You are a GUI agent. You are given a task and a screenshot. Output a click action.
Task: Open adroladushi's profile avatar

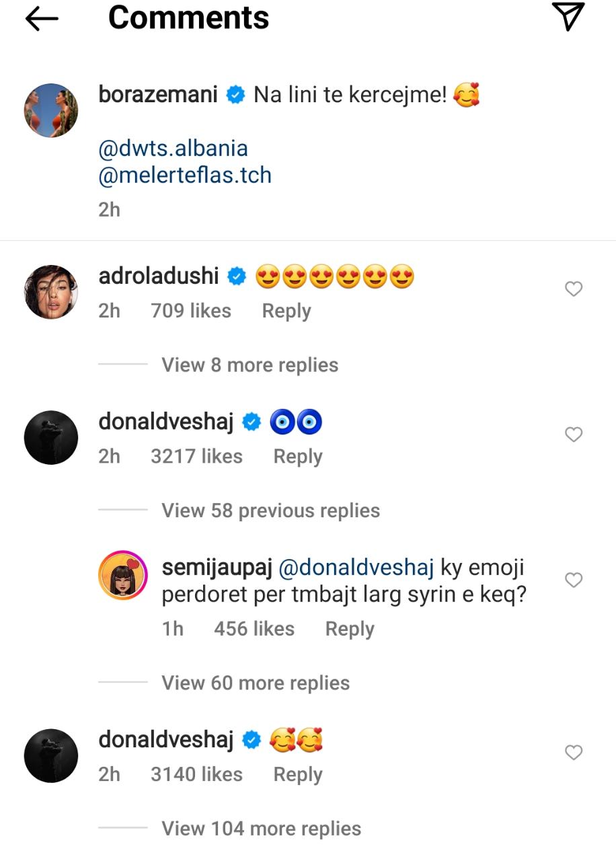[x=51, y=292]
